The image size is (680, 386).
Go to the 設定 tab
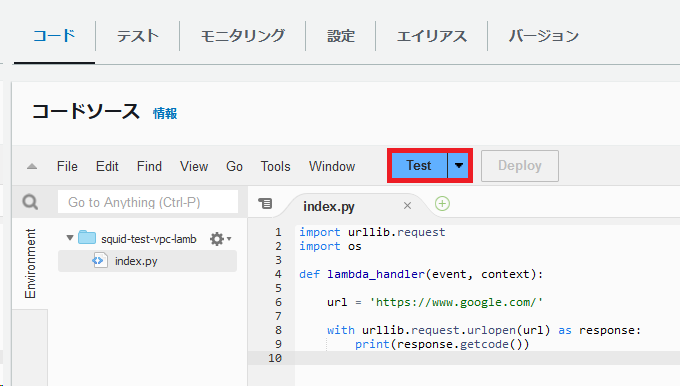tap(341, 36)
